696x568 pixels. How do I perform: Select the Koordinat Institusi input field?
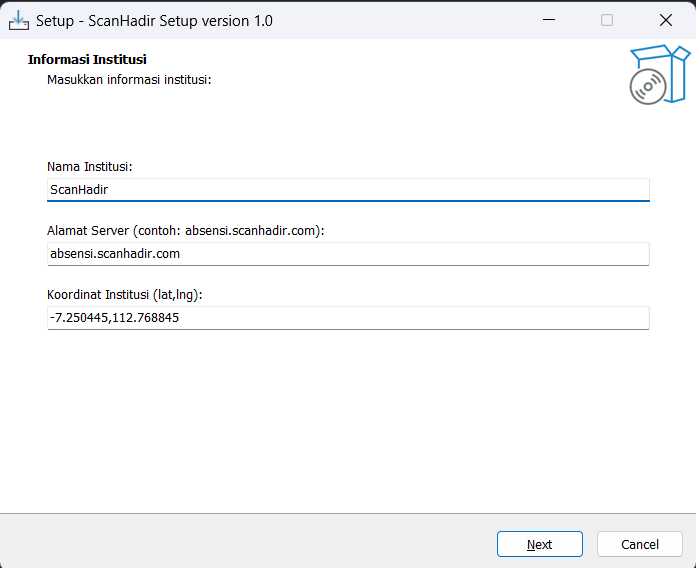point(348,318)
